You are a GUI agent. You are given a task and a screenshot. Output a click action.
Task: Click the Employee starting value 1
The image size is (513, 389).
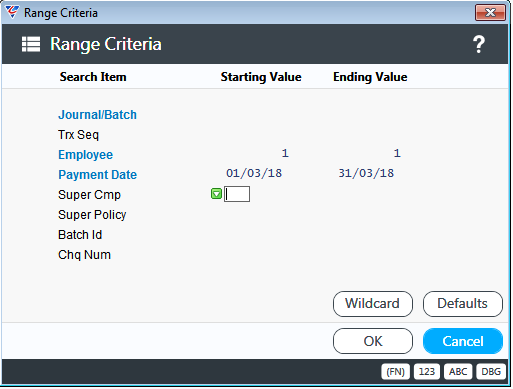(285, 153)
